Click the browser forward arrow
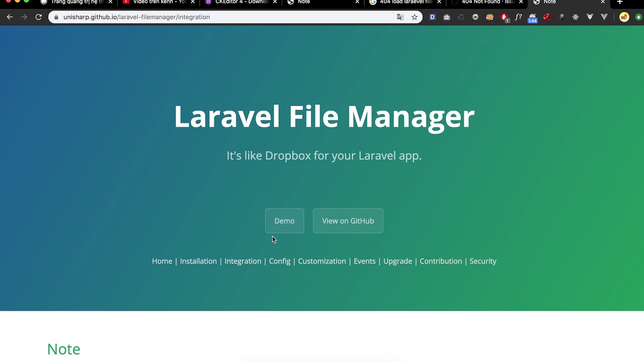This screenshot has height=362, width=644. pyautogui.click(x=24, y=17)
